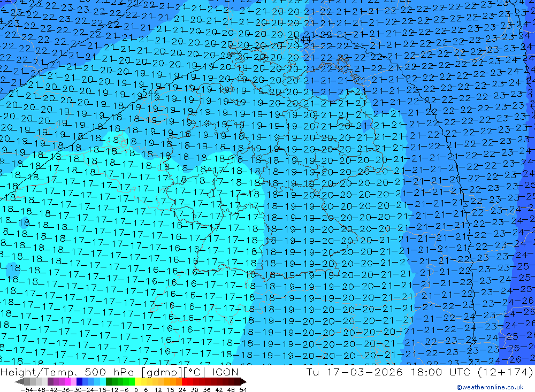The width and height of the screenshot is (535, 392).
Task: Open the ©weatheronline.co.uk link
Action: coord(490,387)
